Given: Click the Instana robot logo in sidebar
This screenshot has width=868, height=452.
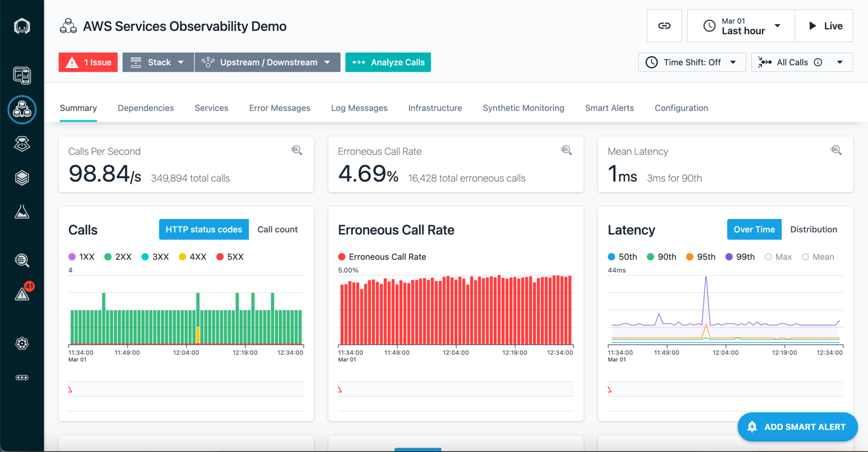Looking at the screenshot, I should (x=22, y=26).
